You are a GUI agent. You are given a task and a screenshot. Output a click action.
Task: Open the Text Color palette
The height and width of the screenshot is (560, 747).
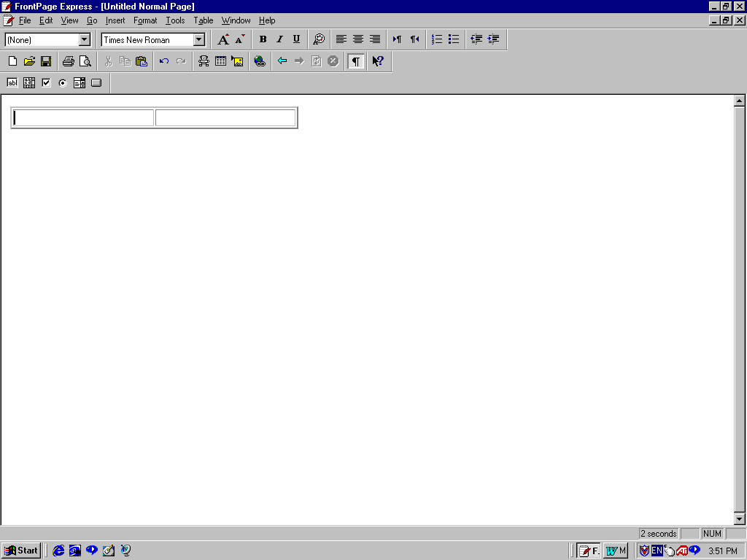point(319,39)
